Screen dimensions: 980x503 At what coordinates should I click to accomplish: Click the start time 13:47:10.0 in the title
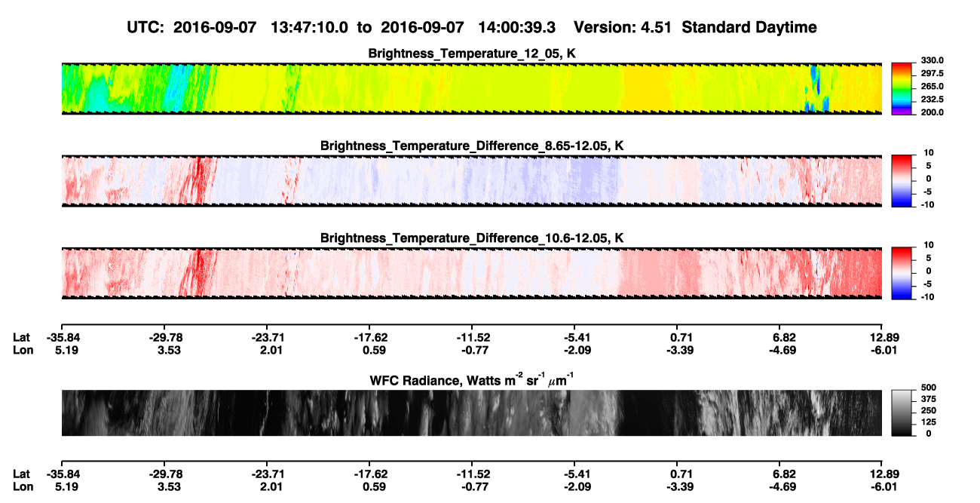(x=311, y=27)
